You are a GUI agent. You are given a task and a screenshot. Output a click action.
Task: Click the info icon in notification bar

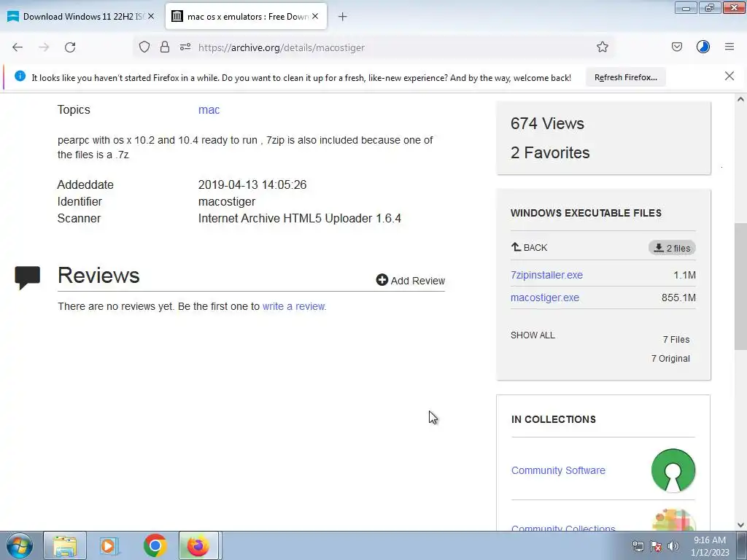pyautogui.click(x=20, y=76)
